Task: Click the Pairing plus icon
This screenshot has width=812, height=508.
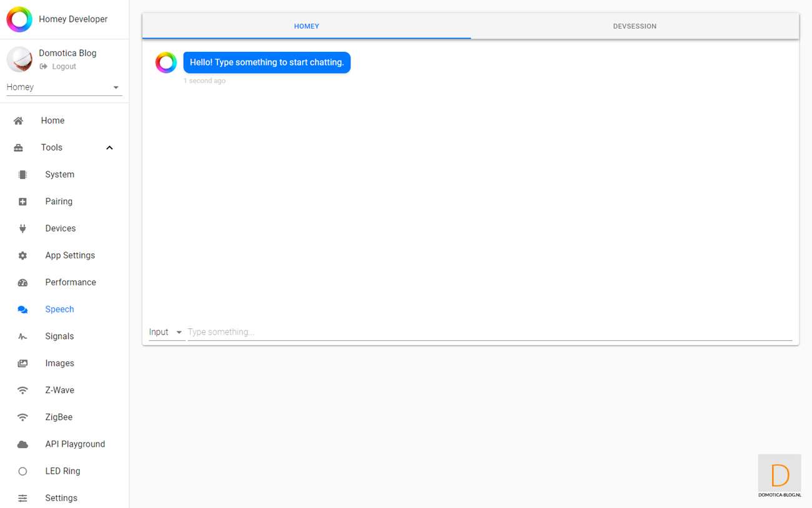Action: tap(22, 202)
